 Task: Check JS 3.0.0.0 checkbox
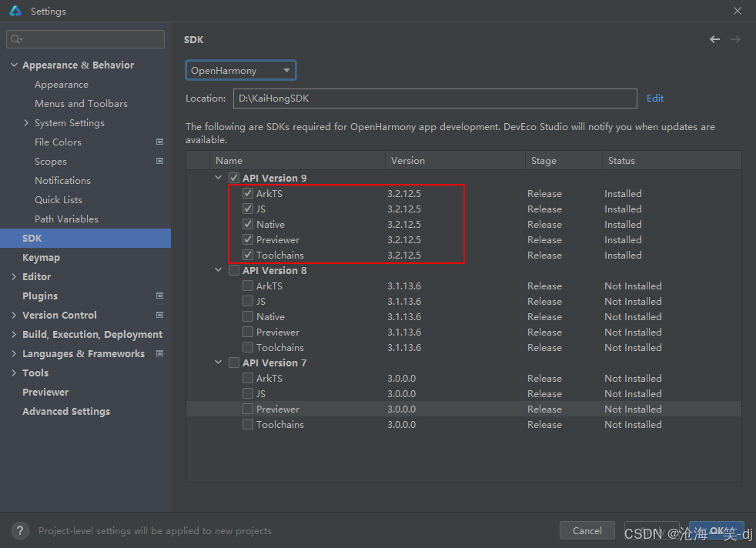(248, 394)
